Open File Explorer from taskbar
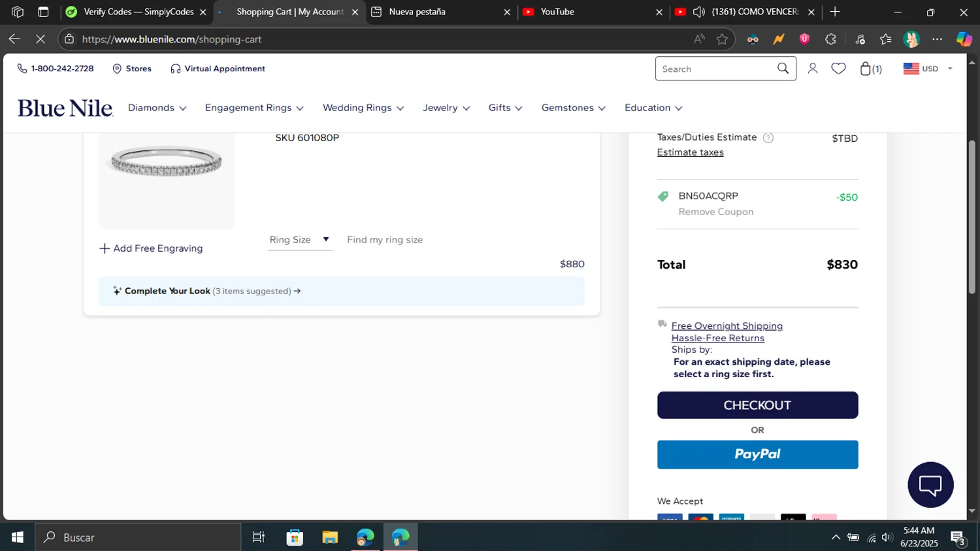 coord(330,537)
